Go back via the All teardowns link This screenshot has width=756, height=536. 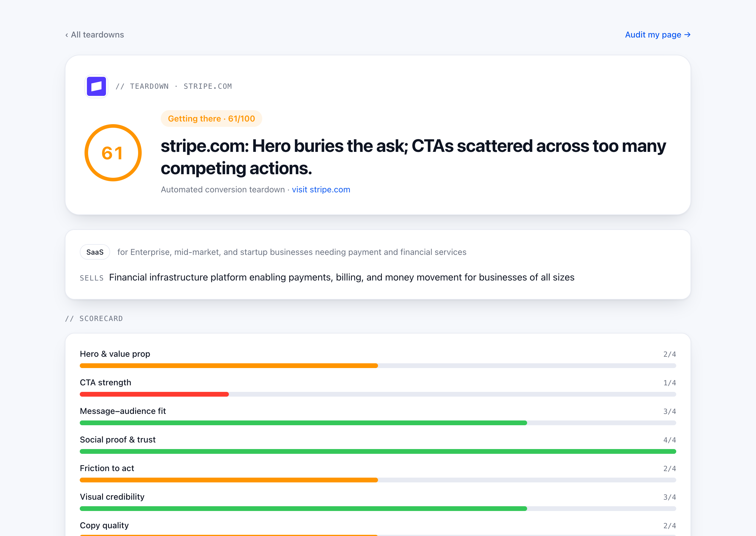(x=94, y=35)
